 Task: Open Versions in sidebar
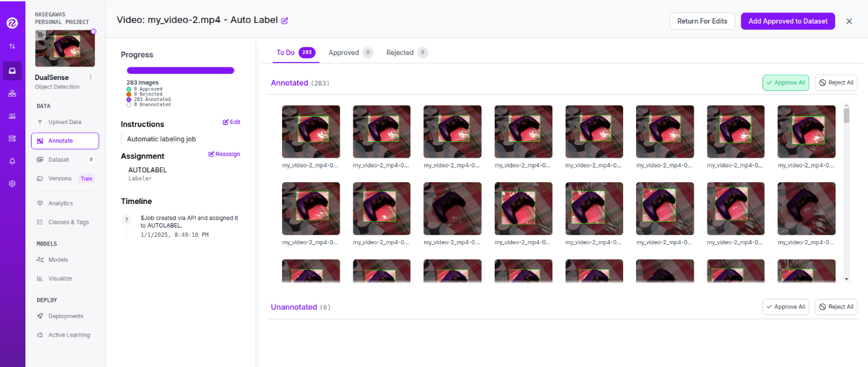coord(60,179)
